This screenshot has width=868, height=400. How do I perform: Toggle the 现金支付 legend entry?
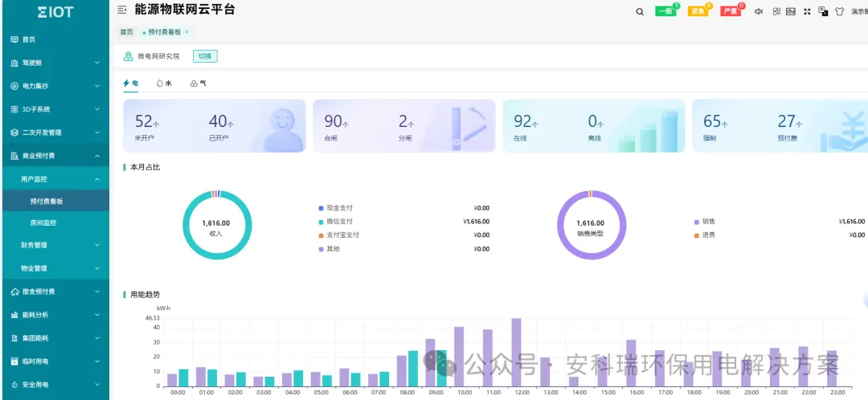335,208
